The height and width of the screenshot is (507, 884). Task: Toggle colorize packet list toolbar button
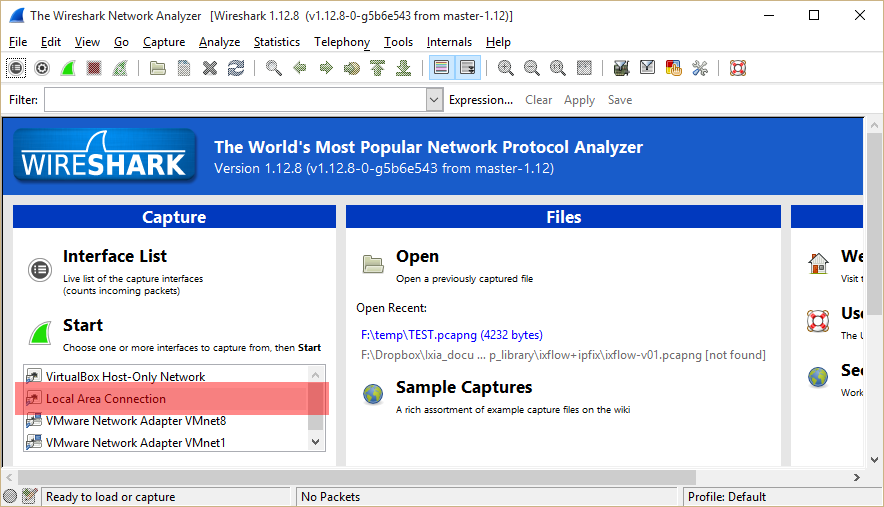pos(441,68)
